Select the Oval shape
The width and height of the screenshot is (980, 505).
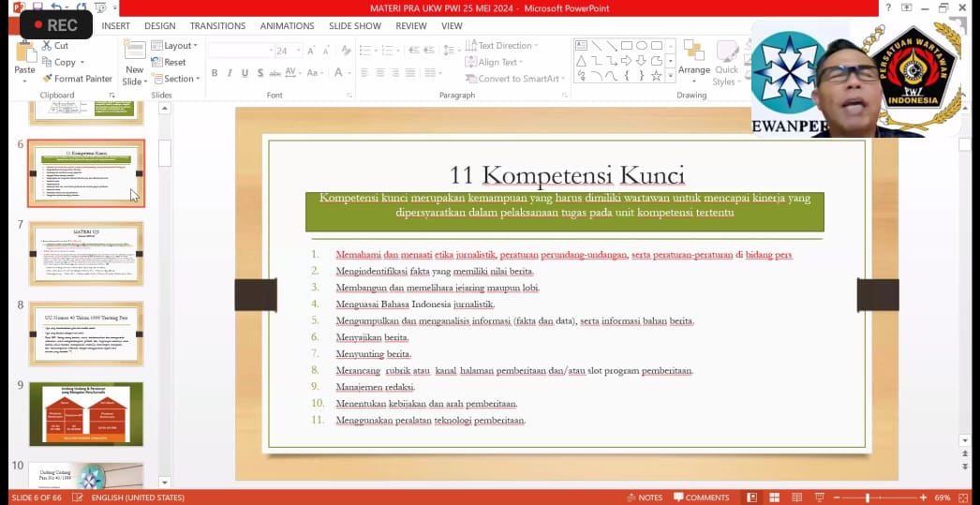(642, 46)
